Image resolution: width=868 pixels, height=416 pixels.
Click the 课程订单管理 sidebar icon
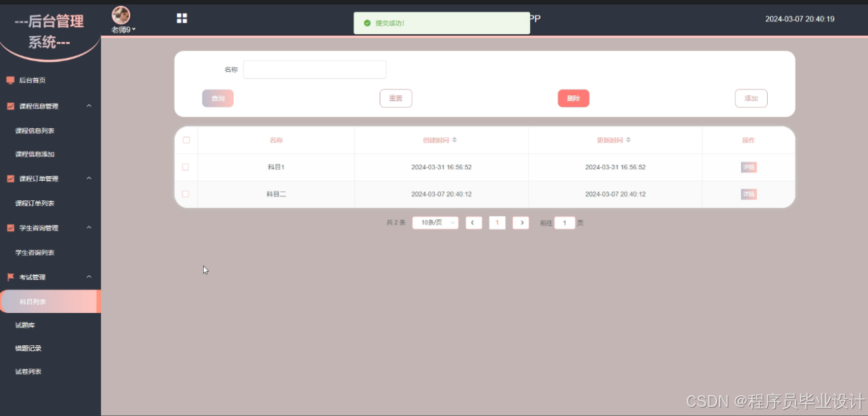(x=10, y=178)
